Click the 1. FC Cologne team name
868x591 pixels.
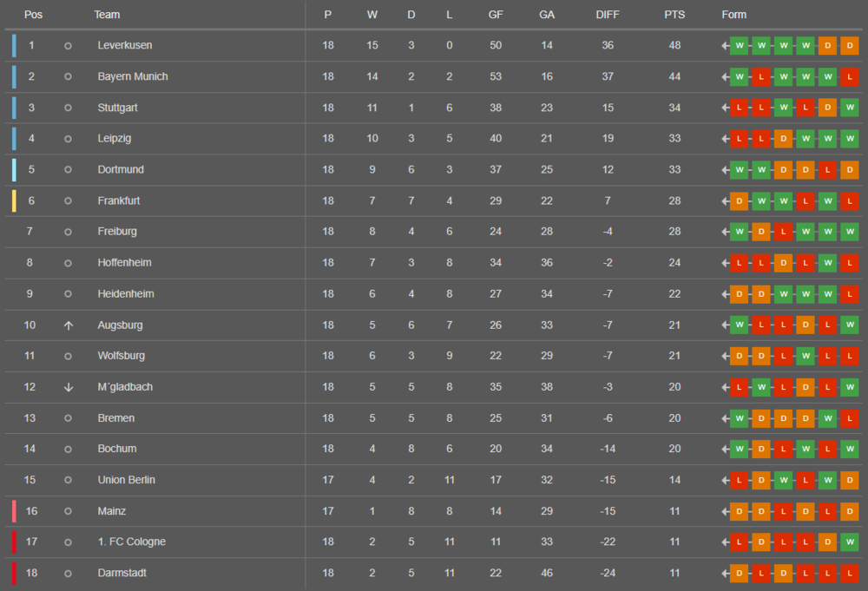(x=131, y=542)
